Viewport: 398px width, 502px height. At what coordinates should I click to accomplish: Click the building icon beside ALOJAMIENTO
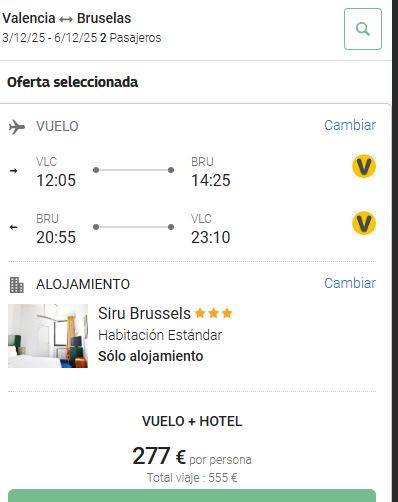(x=17, y=285)
